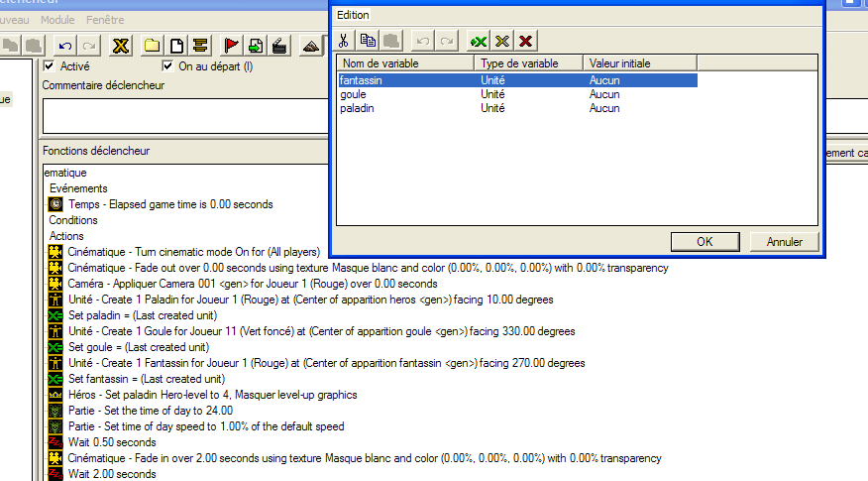This screenshot has width=868, height=481.
Task: Click the New Trigger page icon
Action: click(x=176, y=46)
